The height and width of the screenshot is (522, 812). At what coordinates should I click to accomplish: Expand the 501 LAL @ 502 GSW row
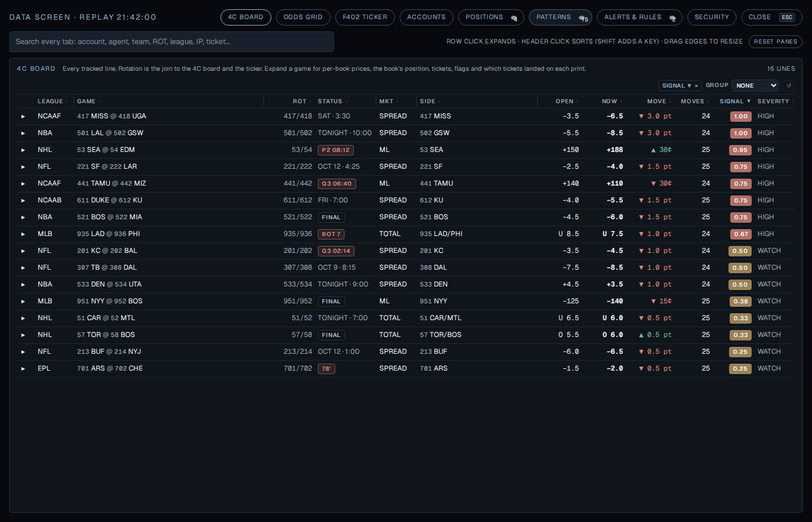[23, 133]
